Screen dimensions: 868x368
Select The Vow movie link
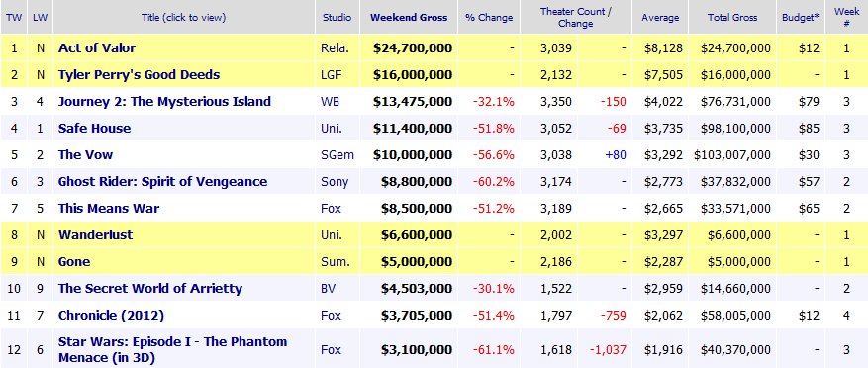click(85, 155)
